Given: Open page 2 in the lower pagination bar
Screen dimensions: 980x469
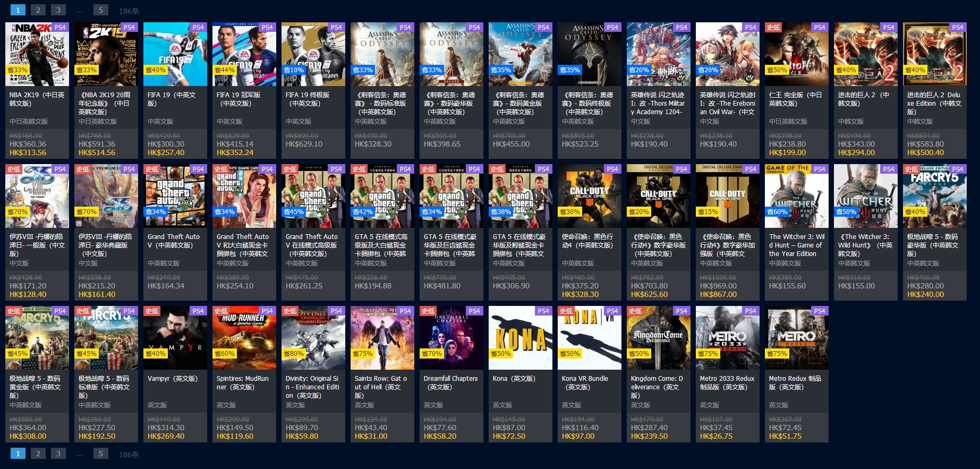Looking at the screenshot, I should pyautogui.click(x=38, y=454).
